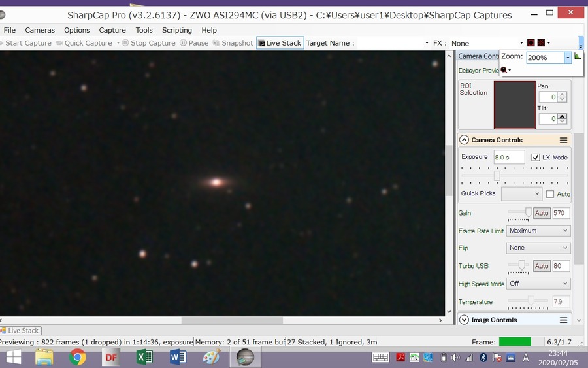
Task: Open the reticule overlay options arrow
Action: pyautogui.click(x=549, y=43)
